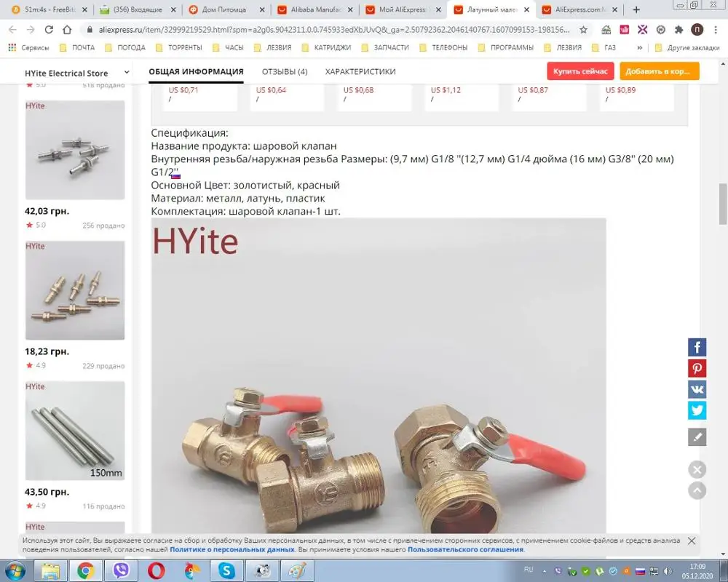This screenshot has width=728, height=582.
Task: Open Windows Explorer from taskbar
Action: click(x=50, y=570)
